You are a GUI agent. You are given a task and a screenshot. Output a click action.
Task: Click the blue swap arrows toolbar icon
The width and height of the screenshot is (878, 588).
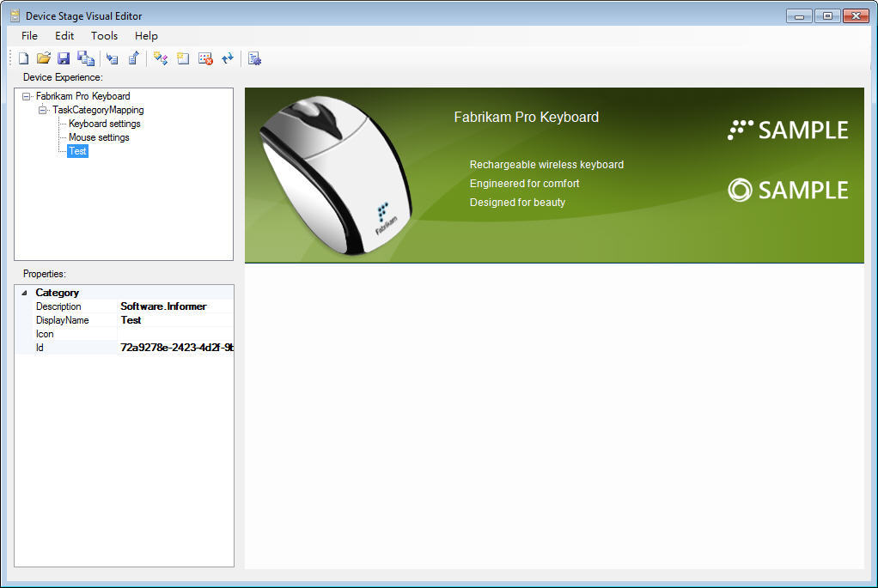(x=228, y=58)
